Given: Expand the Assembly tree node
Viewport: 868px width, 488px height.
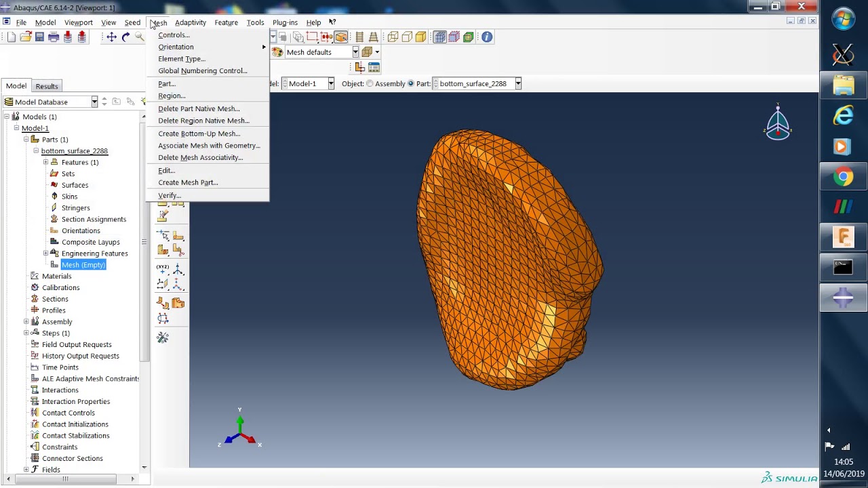Looking at the screenshot, I should (x=26, y=322).
